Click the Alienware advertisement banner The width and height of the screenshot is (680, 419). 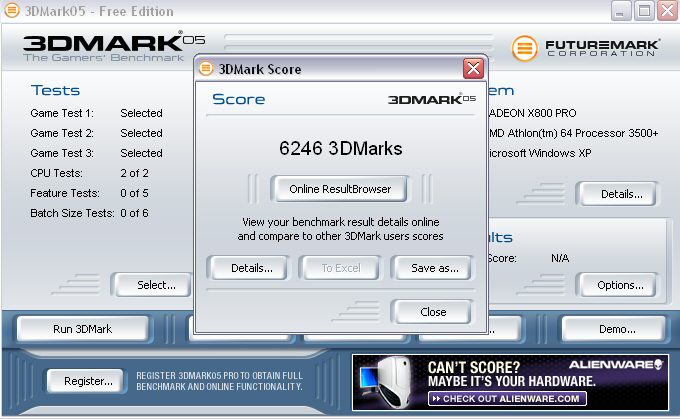pos(510,382)
